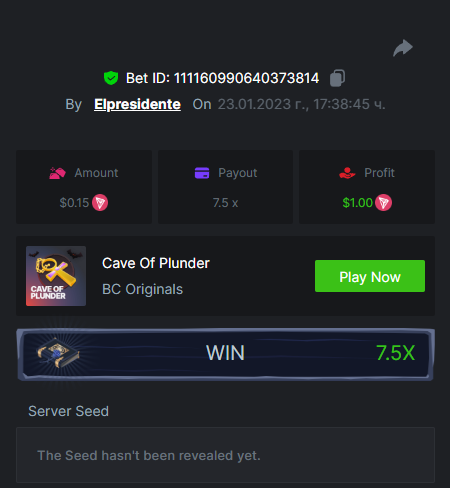Click the red Profit hand icon

click(347, 173)
